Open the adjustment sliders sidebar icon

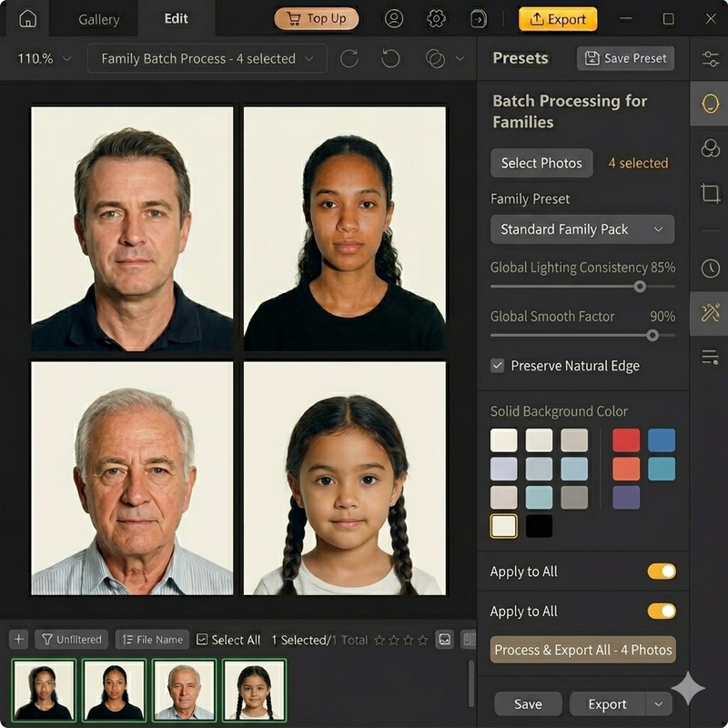pos(710,59)
